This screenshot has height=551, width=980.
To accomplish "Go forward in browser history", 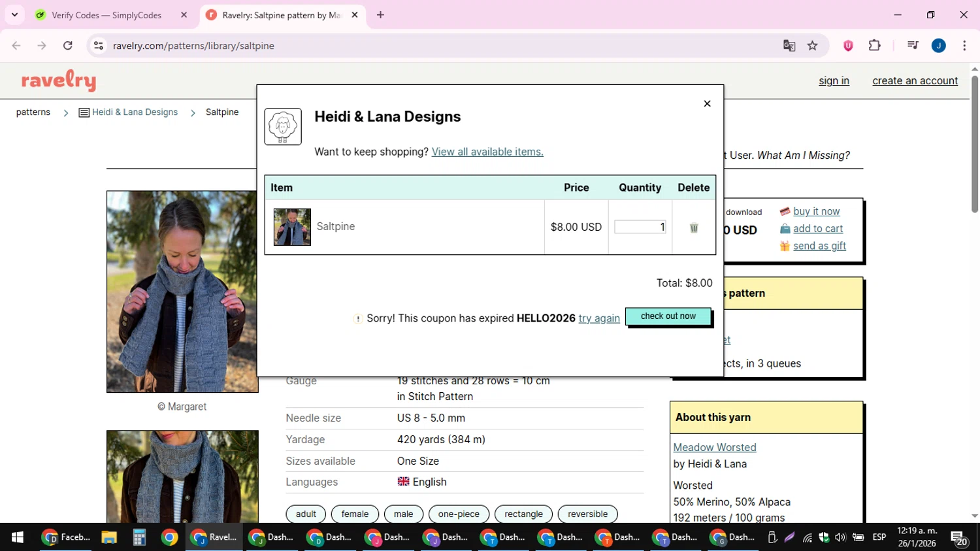I will (x=42, y=46).
